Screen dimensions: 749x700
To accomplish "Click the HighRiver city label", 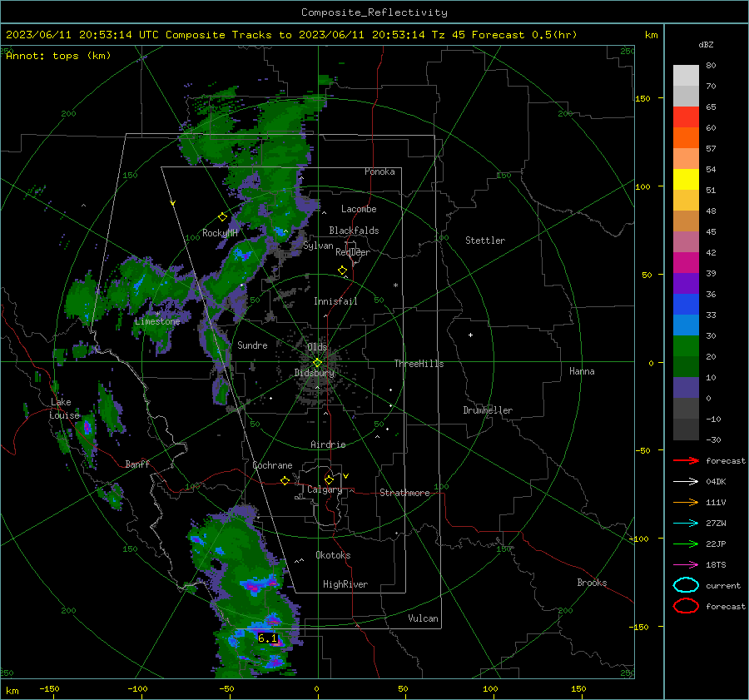I will [345, 584].
